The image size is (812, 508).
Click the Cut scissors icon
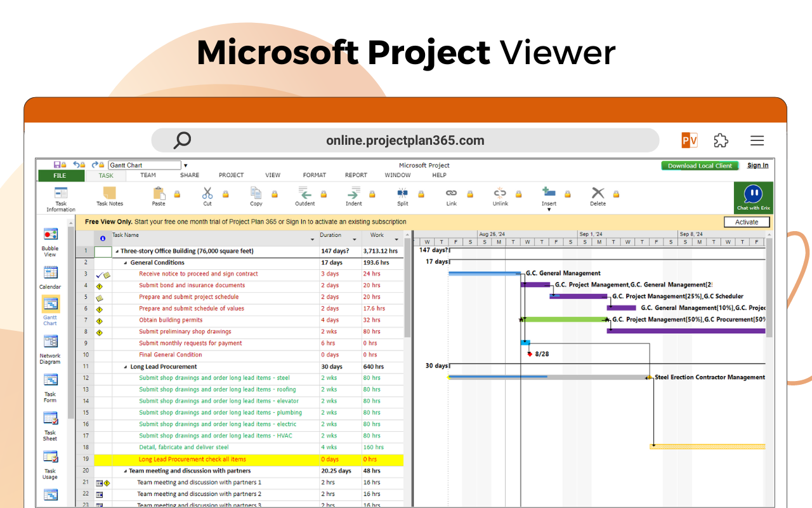(x=207, y=194)
